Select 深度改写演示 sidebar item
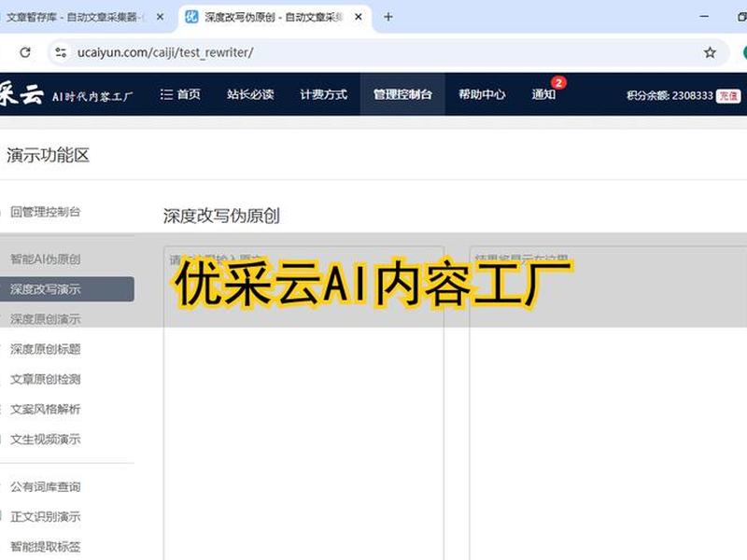 (66, 289)
